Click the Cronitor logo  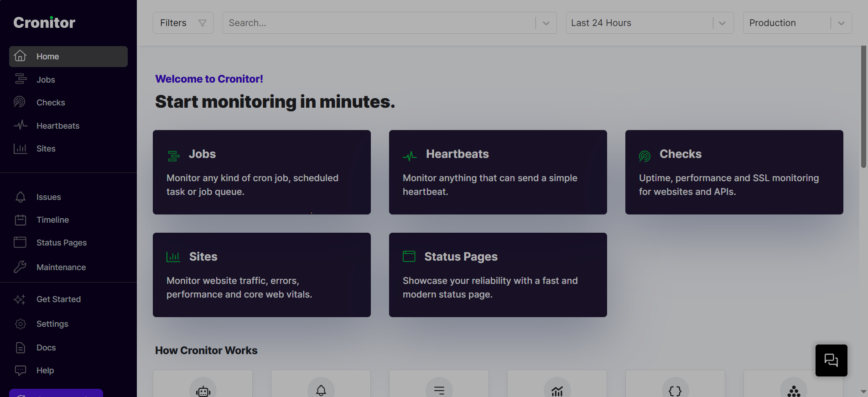pyautogui.click(x=44, y=22)
